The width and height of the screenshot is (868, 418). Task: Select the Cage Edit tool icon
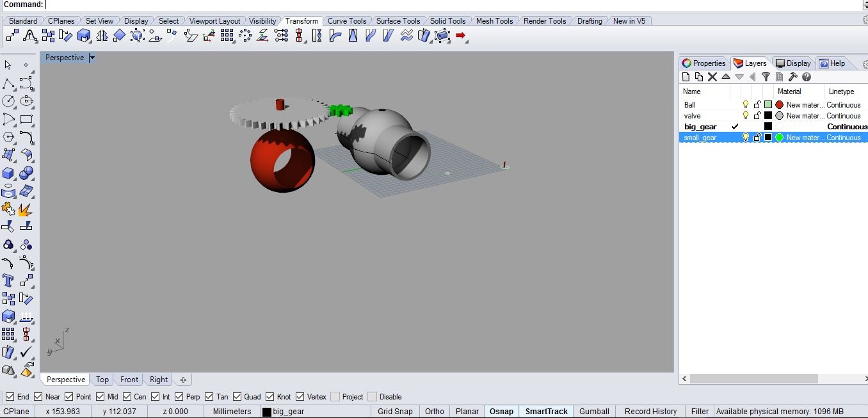443,36
